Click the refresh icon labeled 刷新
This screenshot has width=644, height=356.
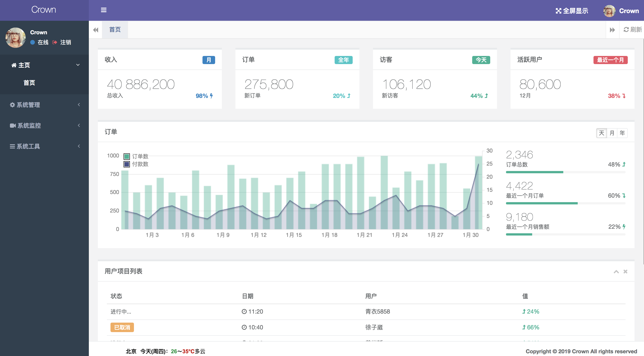click(626, 30)
